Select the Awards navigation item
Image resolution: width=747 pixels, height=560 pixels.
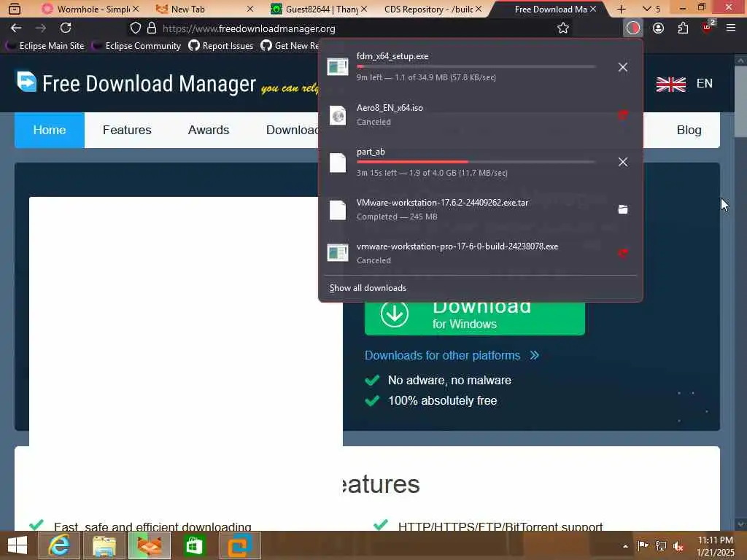209,130
